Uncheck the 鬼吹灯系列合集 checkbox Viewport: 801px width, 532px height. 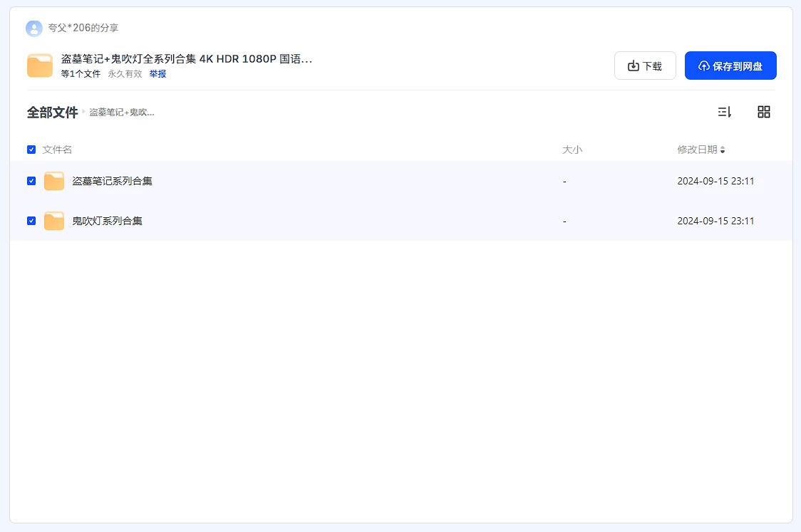[31, 221]
